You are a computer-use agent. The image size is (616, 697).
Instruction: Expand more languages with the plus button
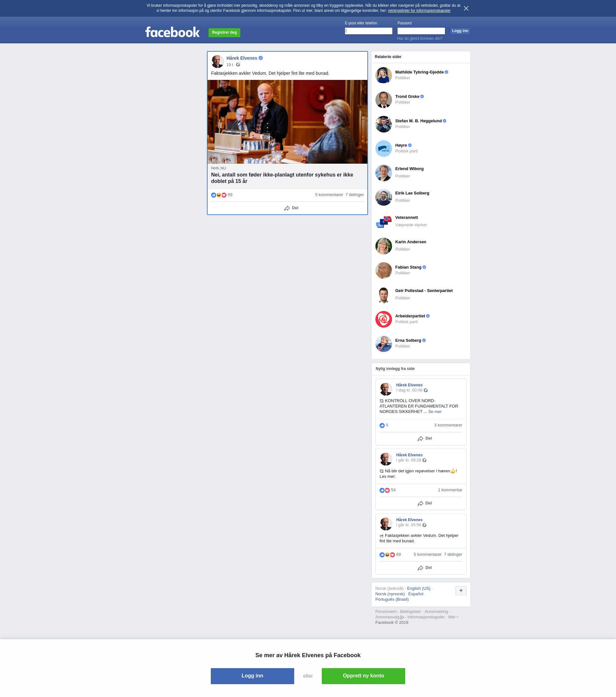point(460,590)
